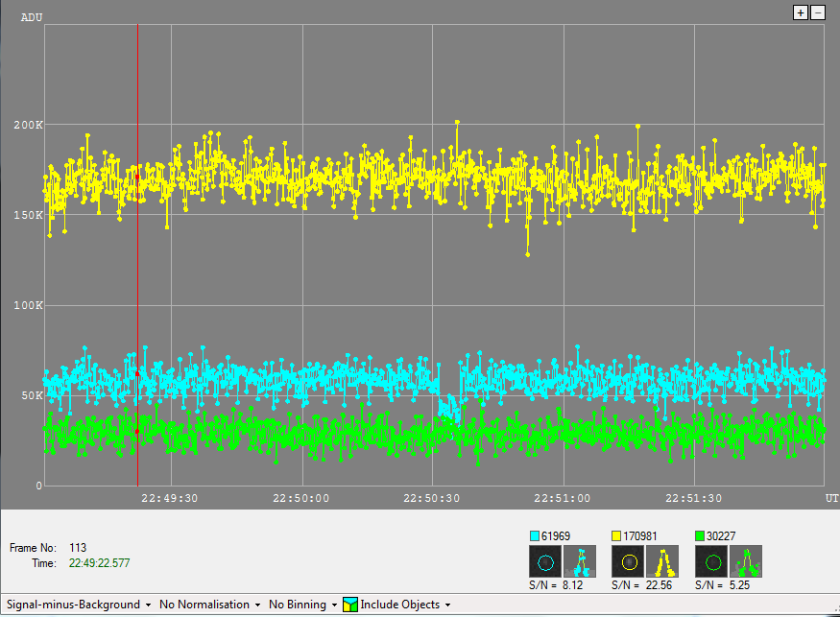Click the plus zoom-in button on the chart
840x617 pixels.
[x=801, y=12]
